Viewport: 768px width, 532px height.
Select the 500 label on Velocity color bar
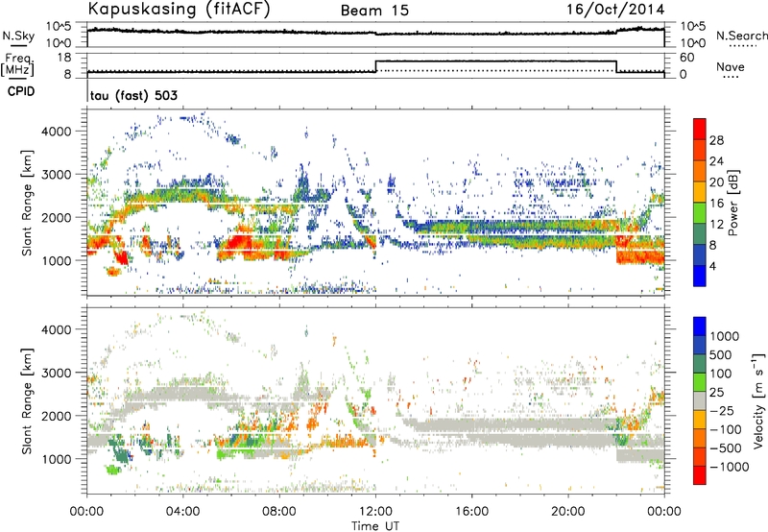721,354
